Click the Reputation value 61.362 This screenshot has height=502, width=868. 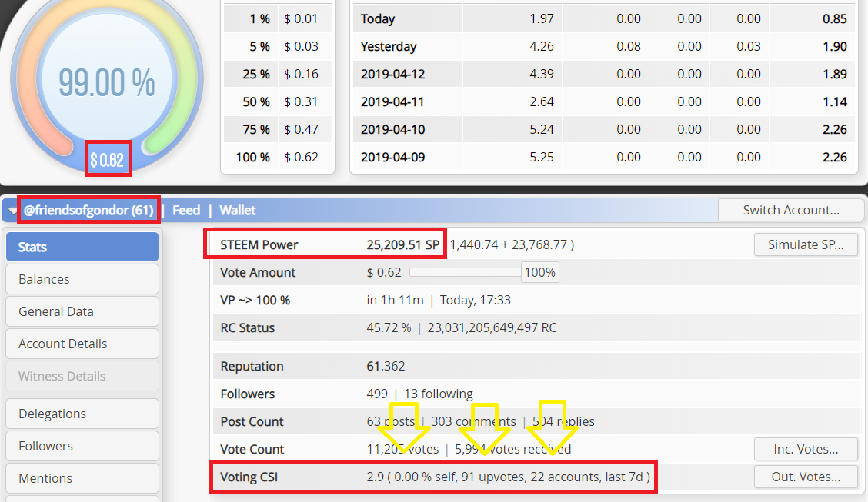point(386,367)
